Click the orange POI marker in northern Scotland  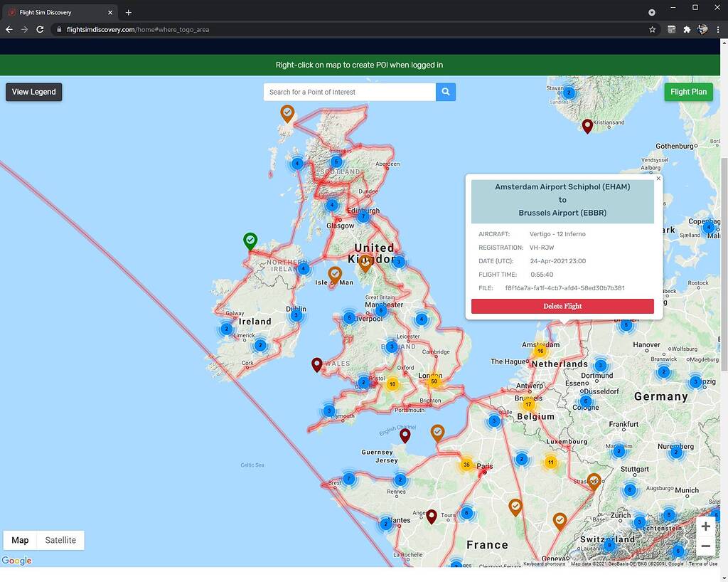coord(287,113)
